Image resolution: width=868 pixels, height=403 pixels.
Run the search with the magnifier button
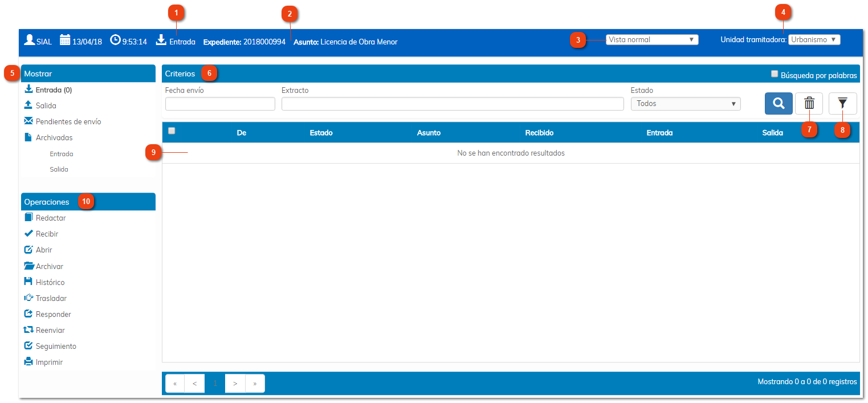(x=779, y=103)
